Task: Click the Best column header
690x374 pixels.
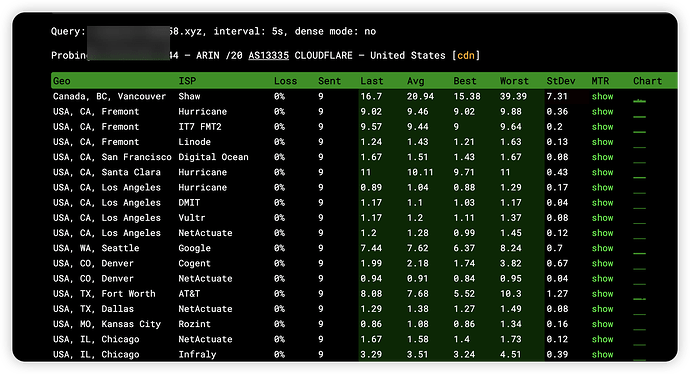Action: coord(465,81)
